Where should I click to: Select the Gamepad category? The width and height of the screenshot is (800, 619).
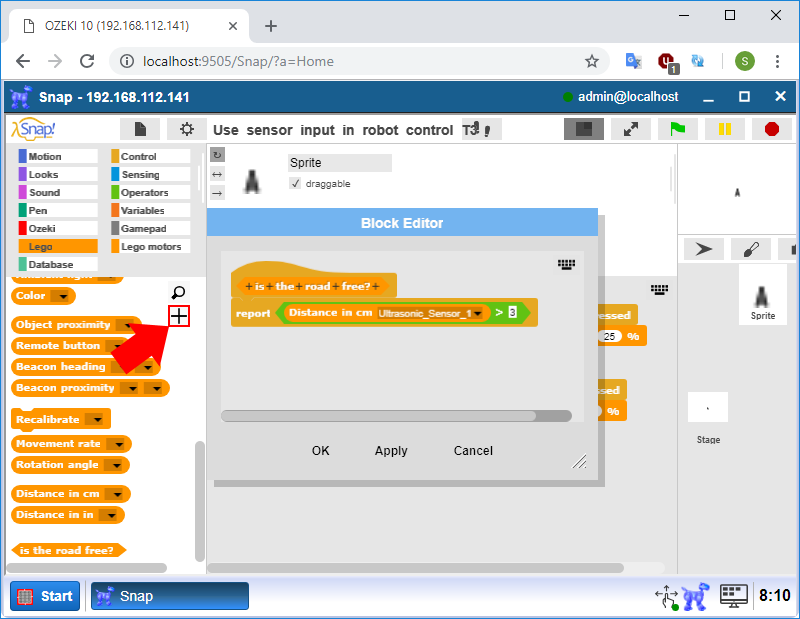tap(151, 228)
